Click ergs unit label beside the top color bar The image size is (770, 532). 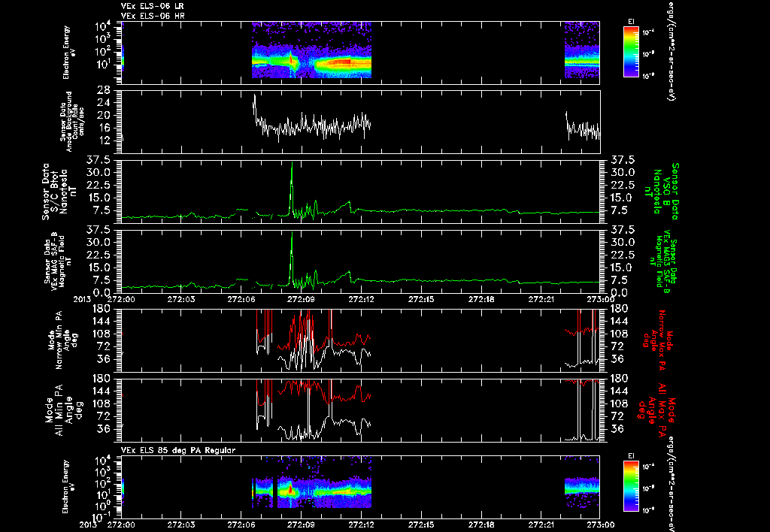click(670, 50)
